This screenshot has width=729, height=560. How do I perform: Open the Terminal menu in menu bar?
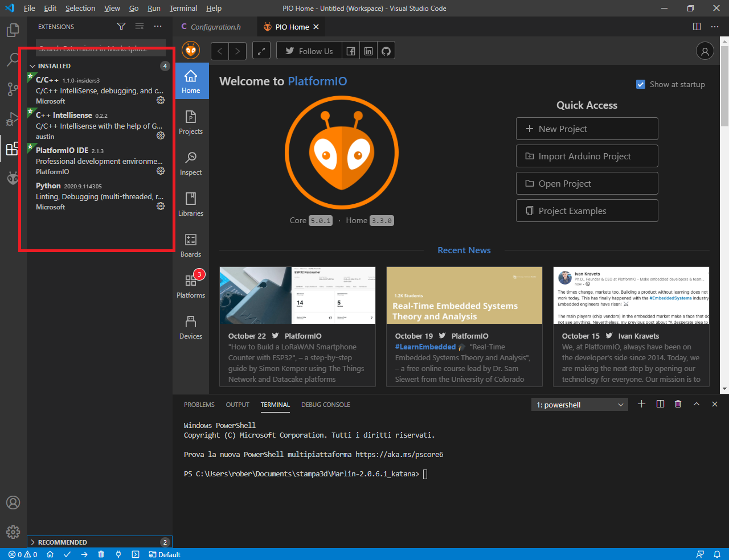click(x=183, y=9)
